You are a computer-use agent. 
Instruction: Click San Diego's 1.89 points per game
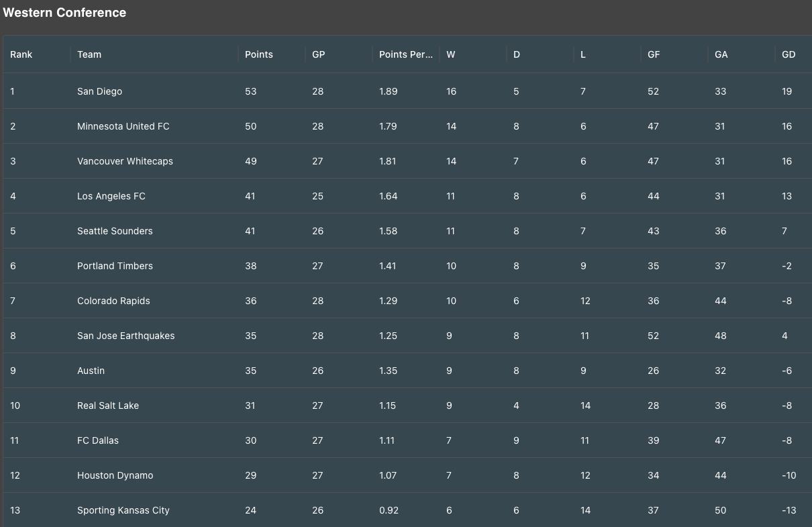389,91
